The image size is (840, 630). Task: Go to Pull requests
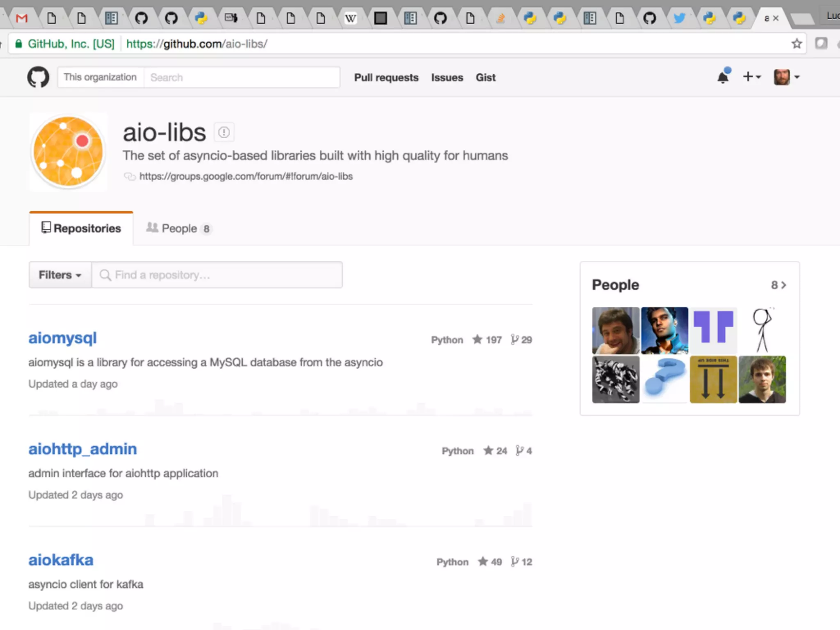click(386, 78)
